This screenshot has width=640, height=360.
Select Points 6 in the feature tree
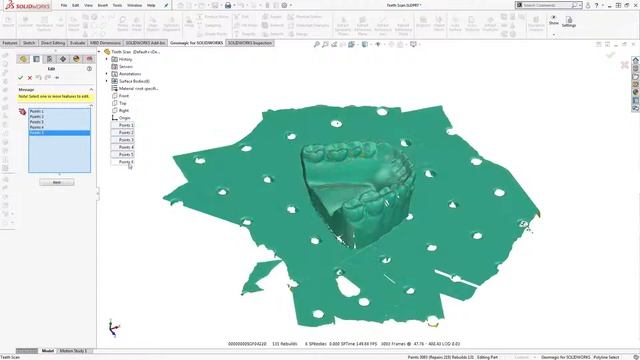coord(126,162)
